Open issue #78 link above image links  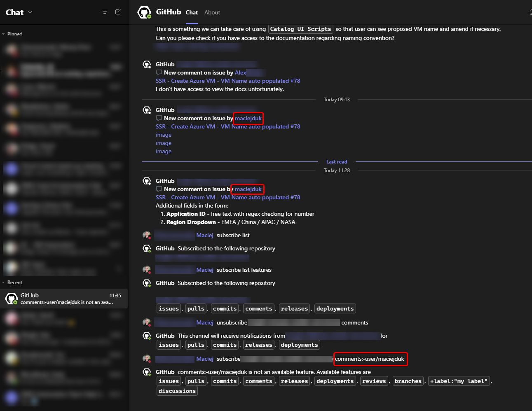pyautogui.click(x=228, y=126)
